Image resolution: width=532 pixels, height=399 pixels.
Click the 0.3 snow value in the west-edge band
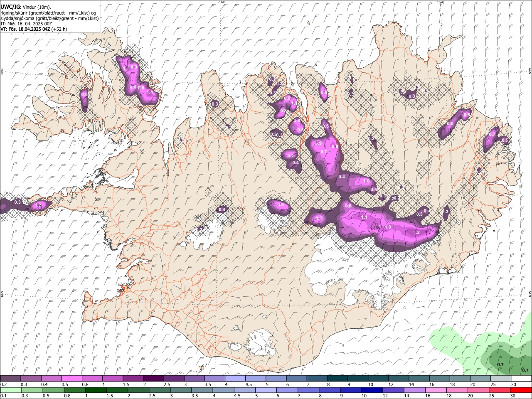point(17,202)
